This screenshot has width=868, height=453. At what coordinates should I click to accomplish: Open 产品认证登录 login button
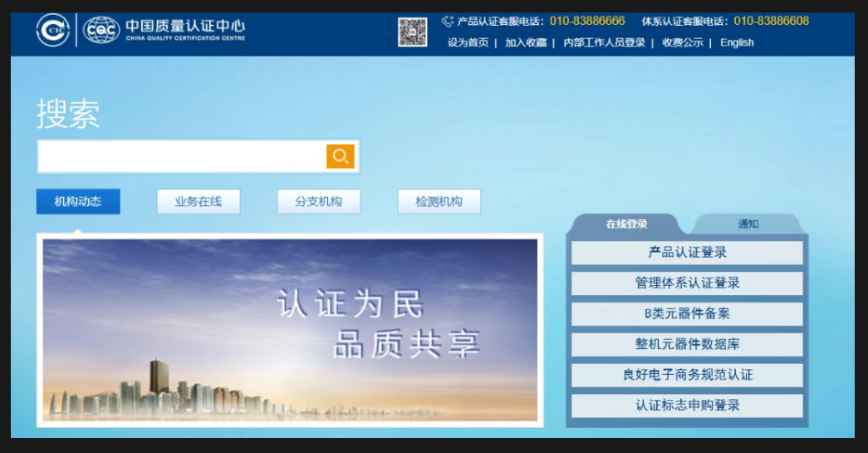click(x=687, y=253)
